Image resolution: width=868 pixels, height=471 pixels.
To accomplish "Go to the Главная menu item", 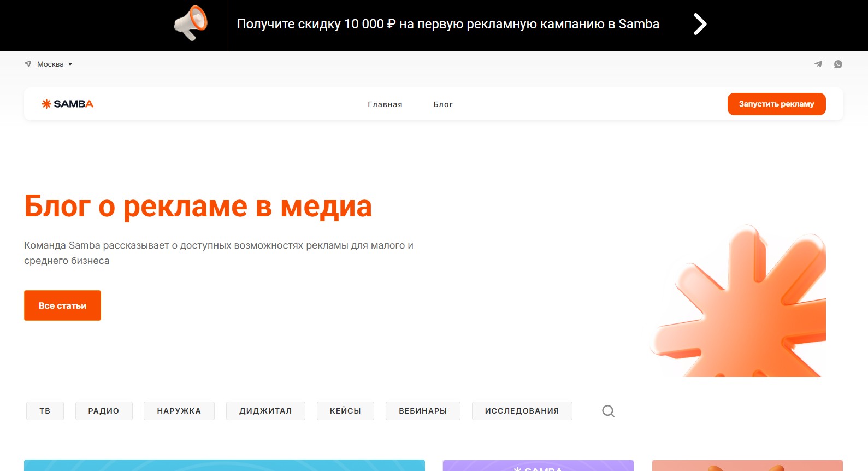I will coord(385,104).
